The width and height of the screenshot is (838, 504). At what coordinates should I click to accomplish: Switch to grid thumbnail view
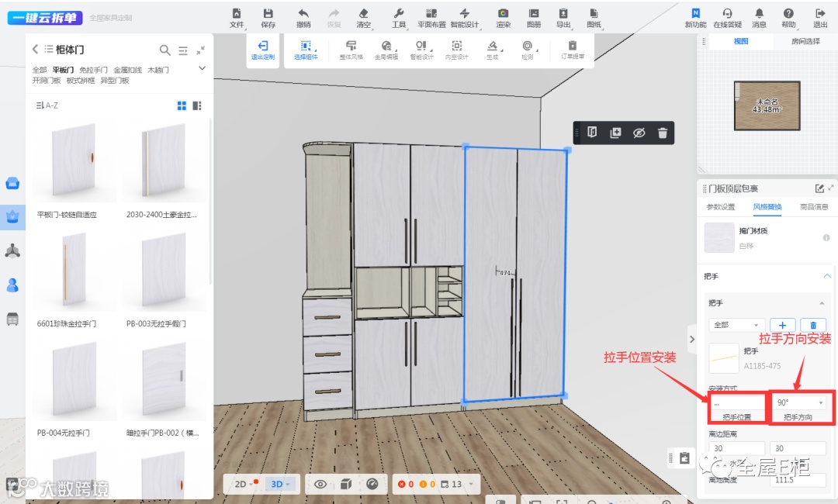coord(182,105)
